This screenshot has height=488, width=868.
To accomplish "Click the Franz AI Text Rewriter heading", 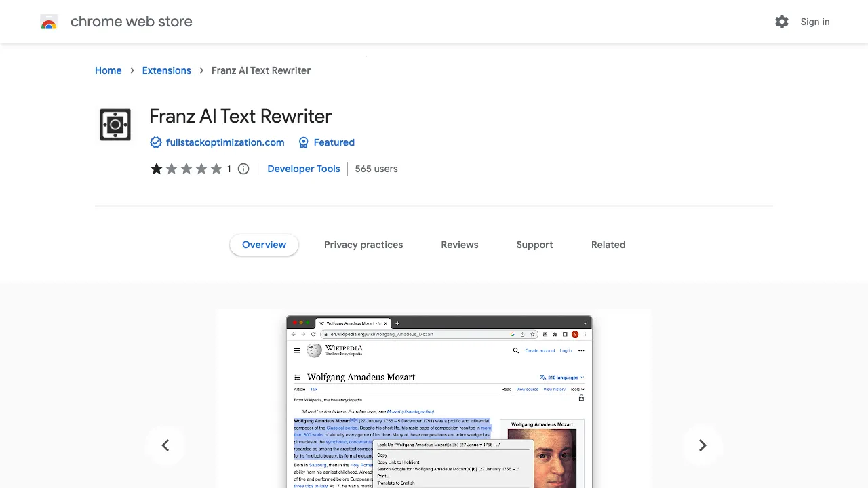I will [x=241, y=116].
